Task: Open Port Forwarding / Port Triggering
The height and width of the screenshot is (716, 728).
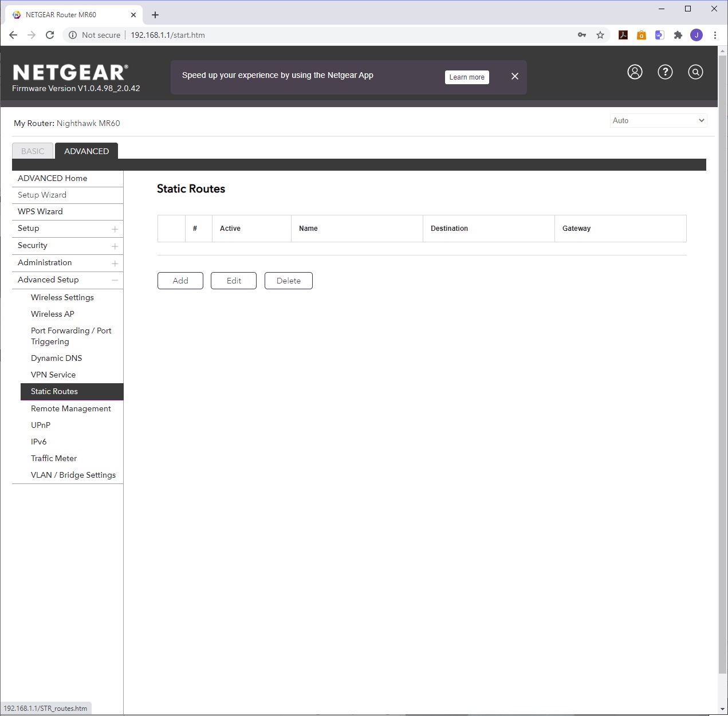Action: pyautogui.click(x=71, y=336)
